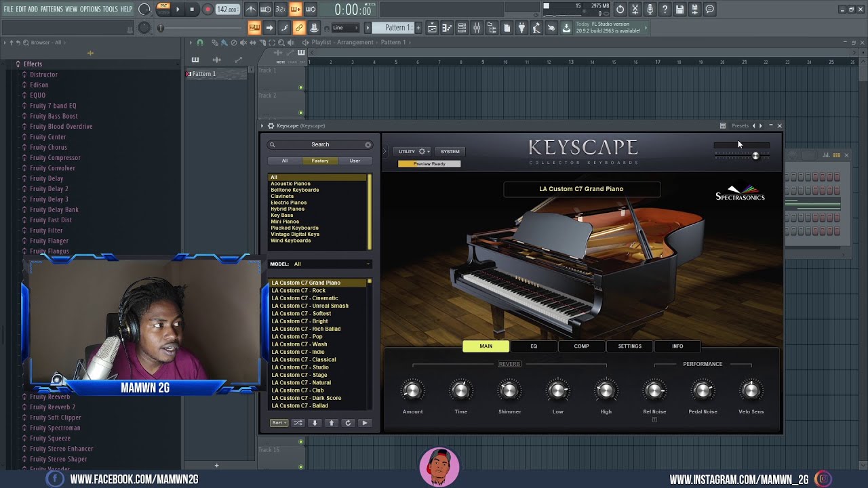Click the shuffle presets icon

tap(298, 423)
